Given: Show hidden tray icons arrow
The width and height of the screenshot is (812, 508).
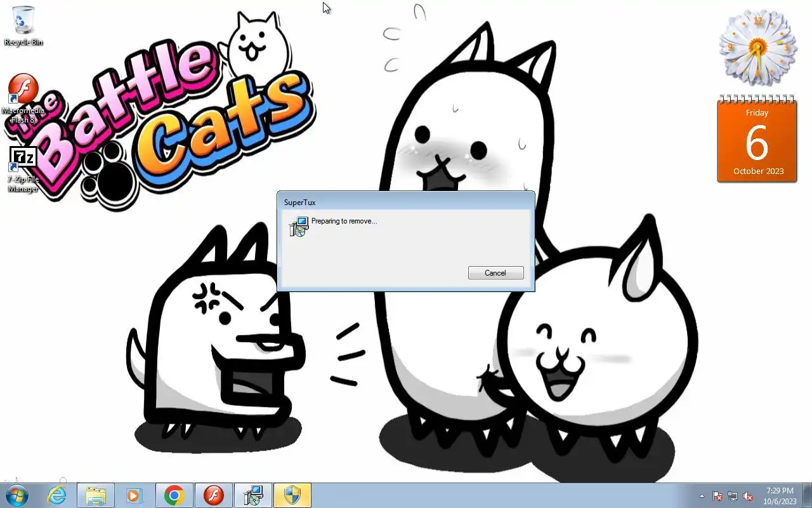Looking at the screenshot, I should 702,496.
